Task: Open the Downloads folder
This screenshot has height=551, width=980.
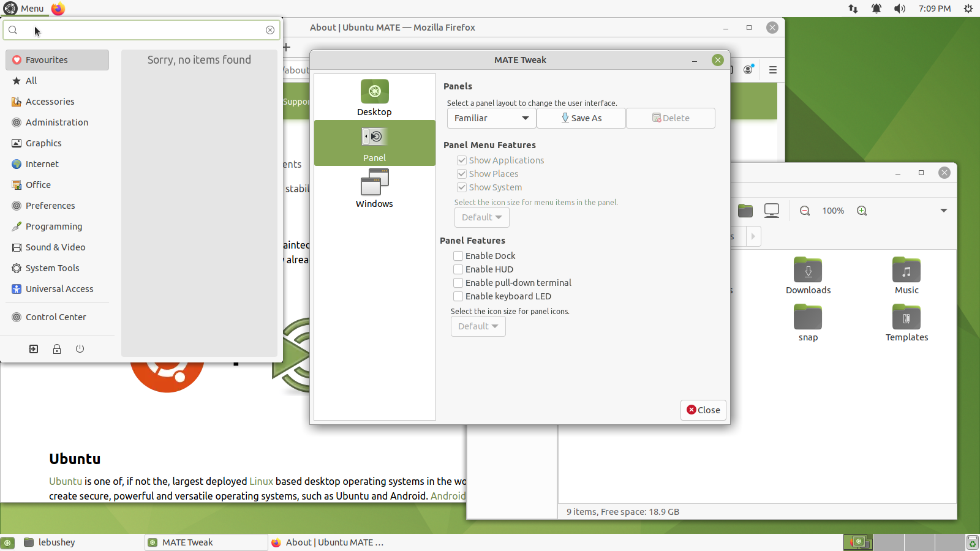Action: (808, 276)
